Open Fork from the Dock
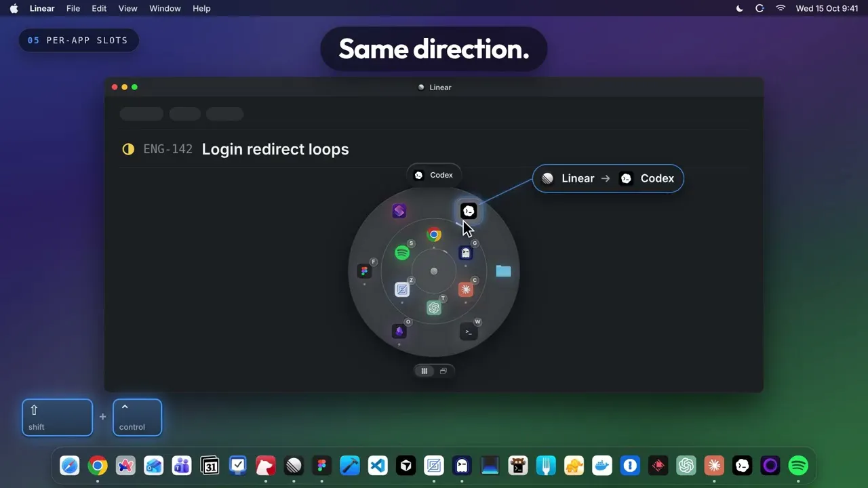 (x=546, y=466)
